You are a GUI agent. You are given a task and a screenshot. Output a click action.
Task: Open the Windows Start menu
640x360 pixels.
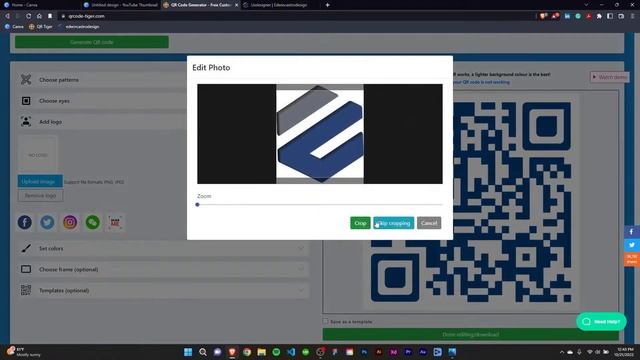point(188,352)
